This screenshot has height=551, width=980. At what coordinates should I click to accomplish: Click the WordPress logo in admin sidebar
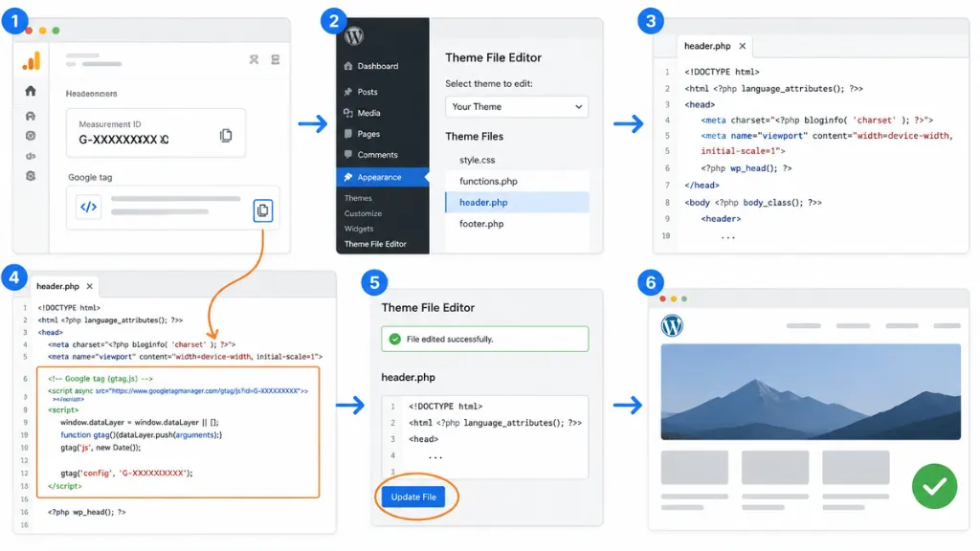pos(354,36)
